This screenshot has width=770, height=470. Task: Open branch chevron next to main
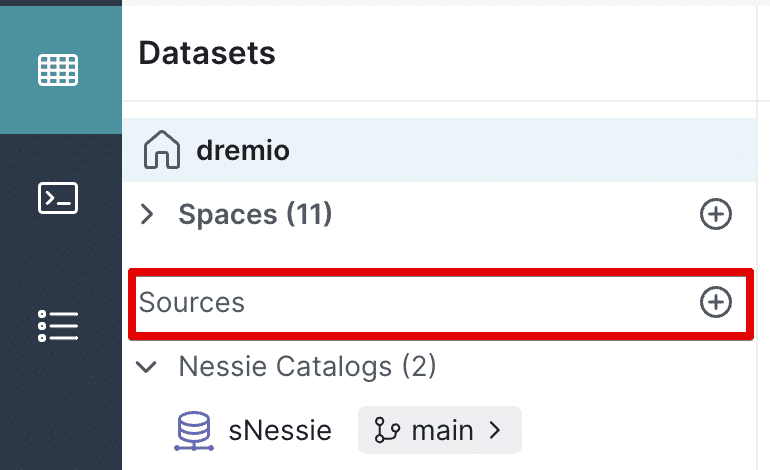coord(495,430)
